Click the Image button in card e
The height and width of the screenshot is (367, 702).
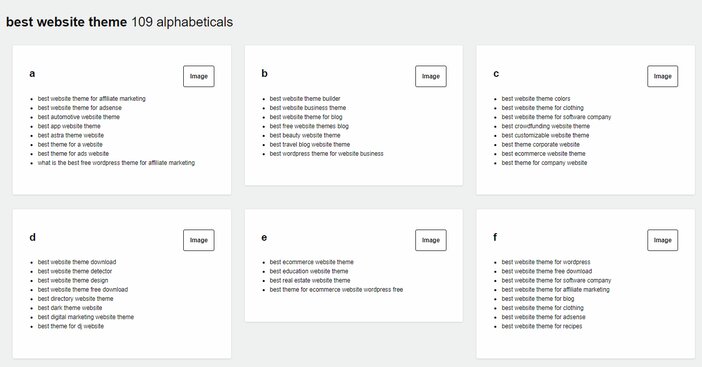coord(431,240)
